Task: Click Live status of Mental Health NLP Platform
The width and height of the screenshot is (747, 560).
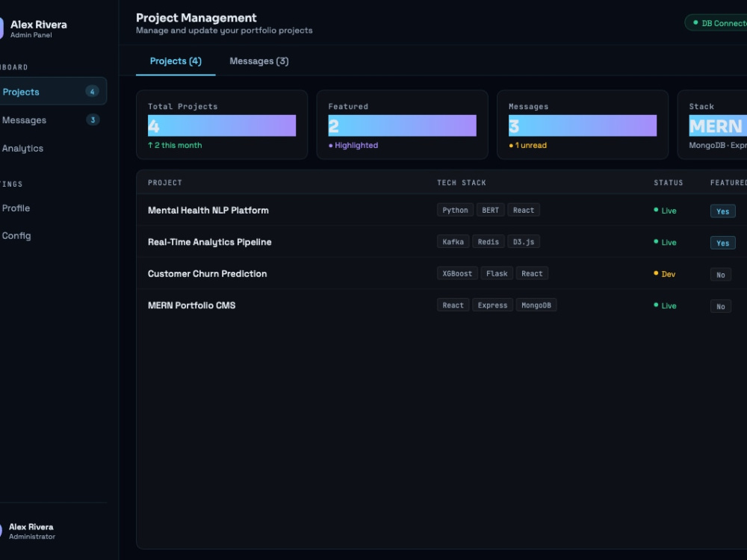Action: coord(665,211)
